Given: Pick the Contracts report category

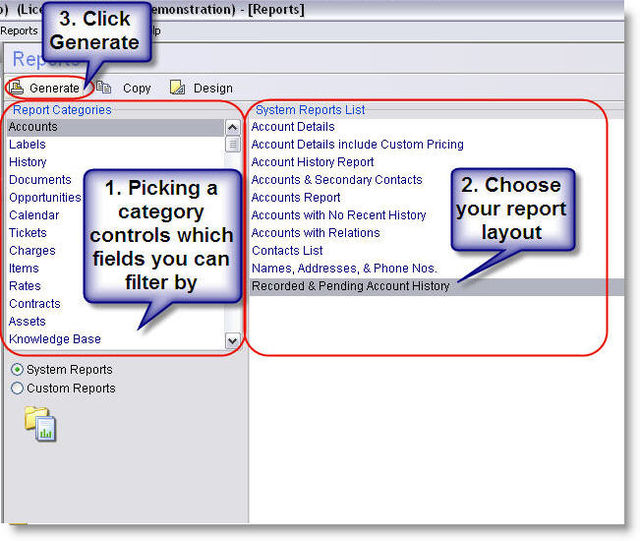Looking at the screenshot, I should click(x=35, y=304).
